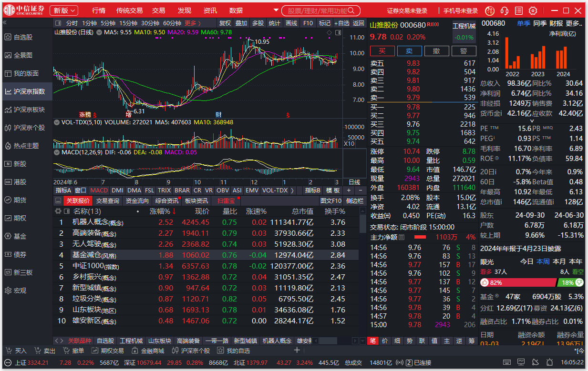Screen dimensions: 588x371
Task: Click the red 买 buy button
Action: point(382,50)
